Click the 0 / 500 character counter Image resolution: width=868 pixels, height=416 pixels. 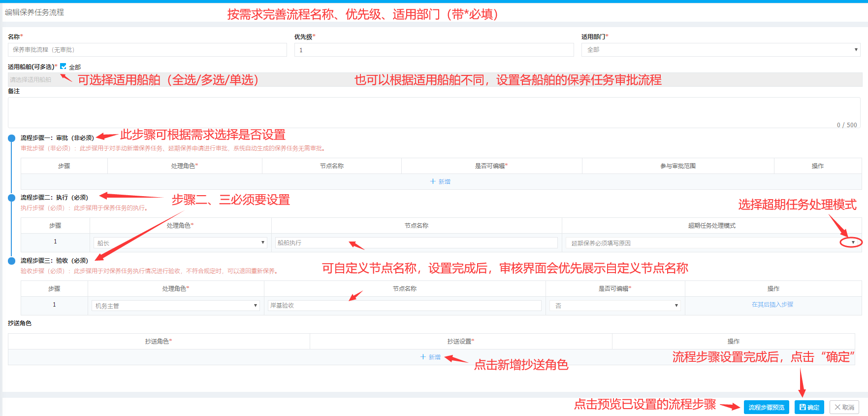click(x=847, y=125)
